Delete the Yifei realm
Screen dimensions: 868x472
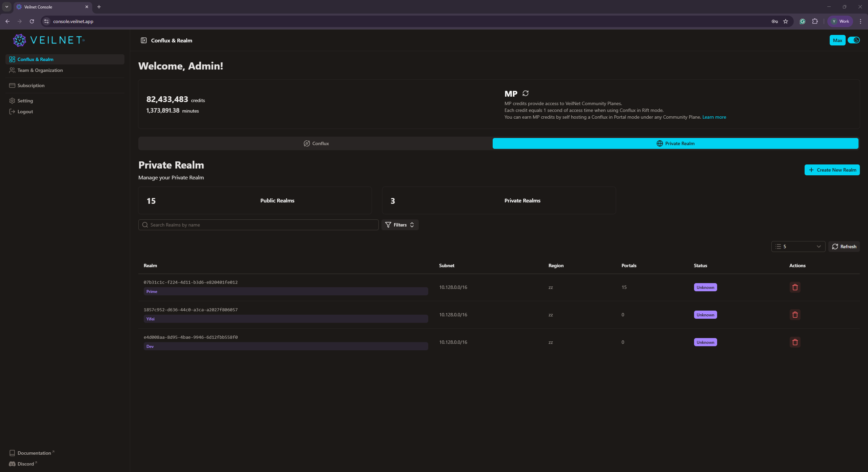pyautogui.click(x=795, y=315)
